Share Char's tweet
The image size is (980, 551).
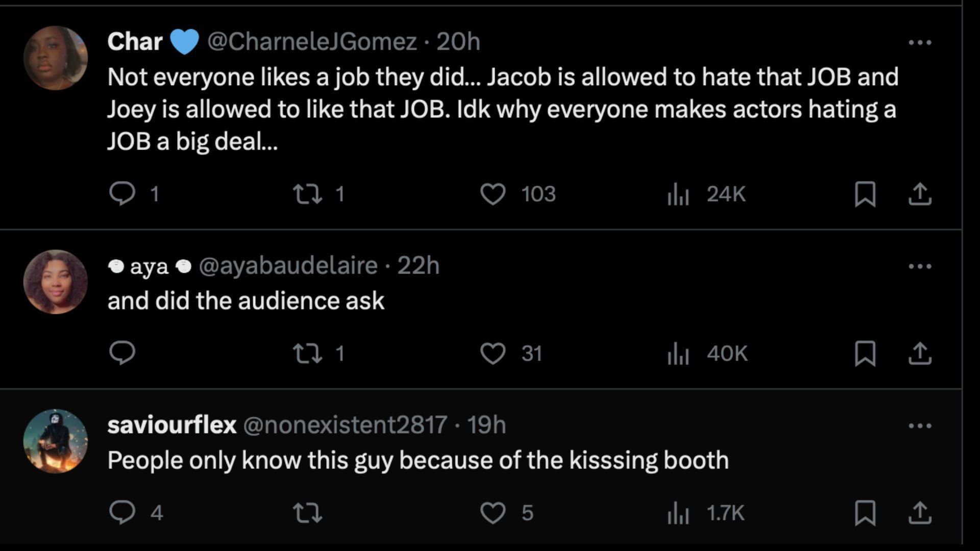click(x=920, y=194)
